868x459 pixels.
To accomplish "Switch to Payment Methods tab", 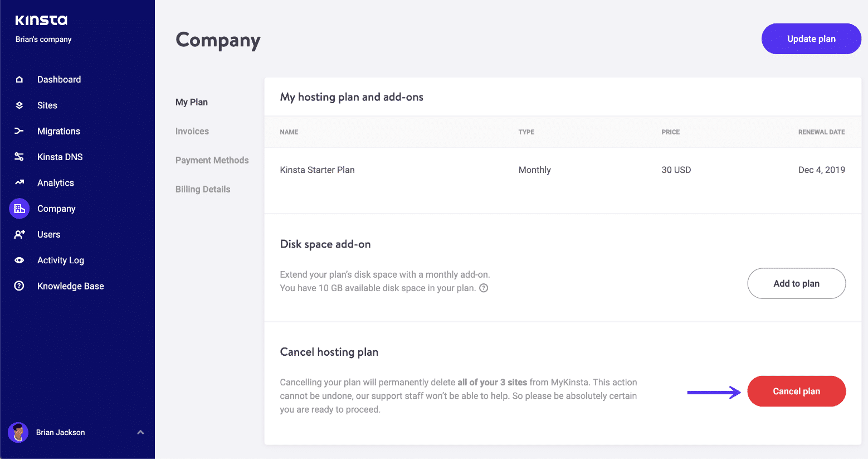I will [212, 160].
